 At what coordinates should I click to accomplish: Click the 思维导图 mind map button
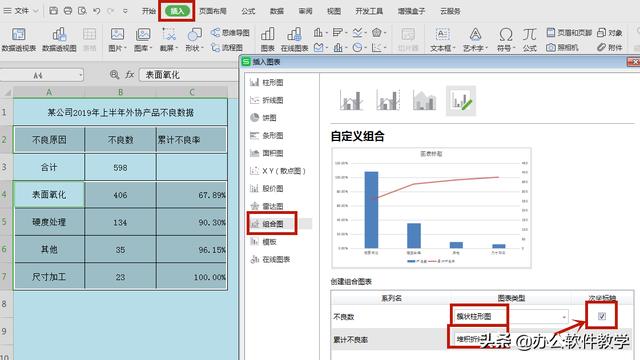click(230, 33)
